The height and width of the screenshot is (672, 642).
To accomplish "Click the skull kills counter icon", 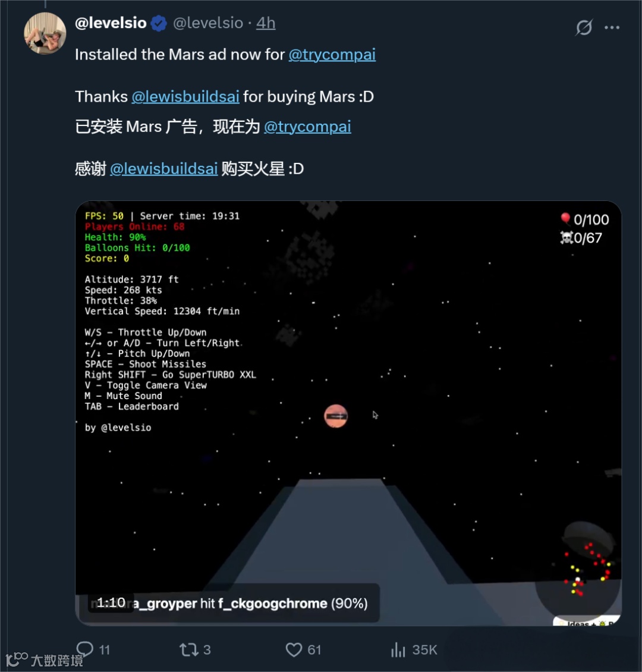I will pyautogui.click(x=566, y=237).
